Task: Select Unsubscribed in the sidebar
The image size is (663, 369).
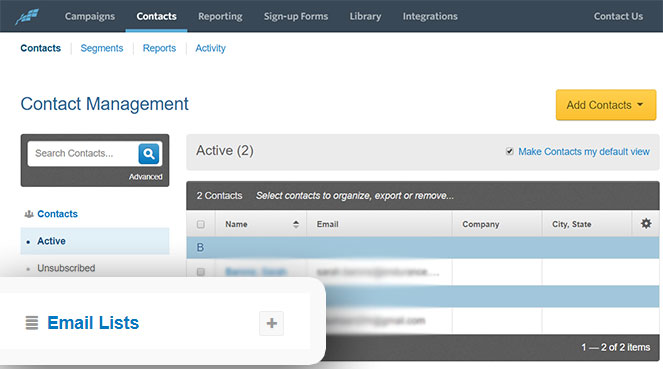Action: click(x=66, y=268)
